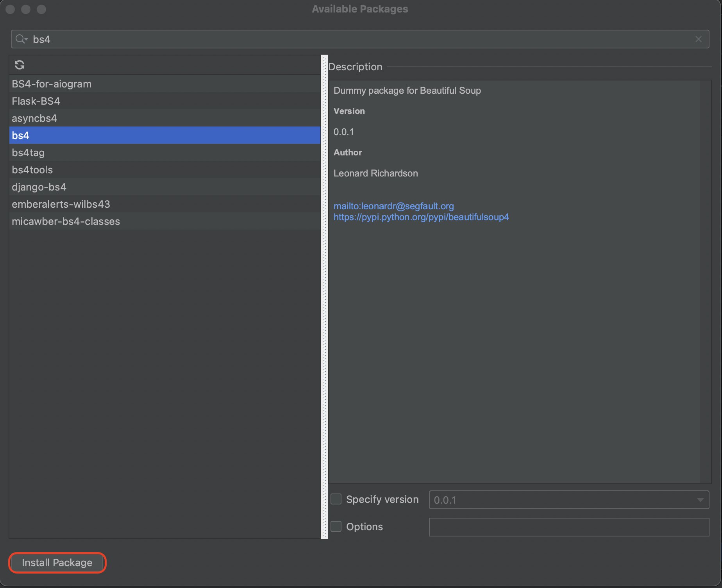Click the search magnifier icon
The width and height of the screenshot is (722, 588).
point(21,39)
